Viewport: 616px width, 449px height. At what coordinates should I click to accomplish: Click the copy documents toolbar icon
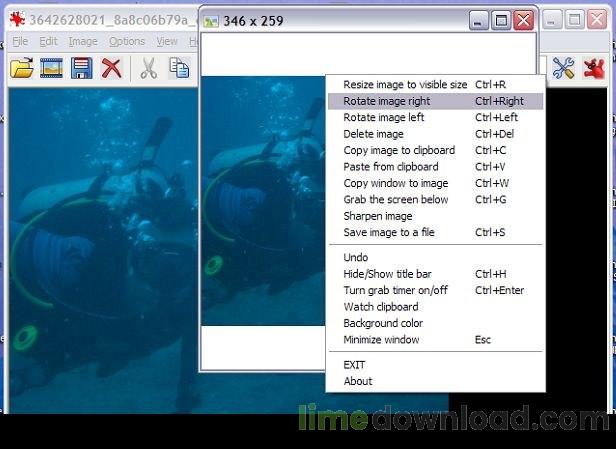(x=179, y=68)
